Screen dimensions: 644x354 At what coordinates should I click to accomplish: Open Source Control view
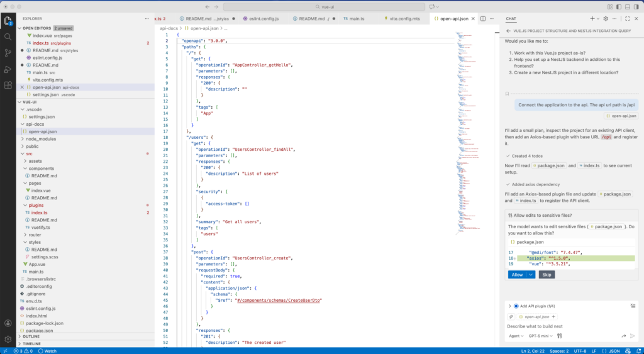pos(8,53)
